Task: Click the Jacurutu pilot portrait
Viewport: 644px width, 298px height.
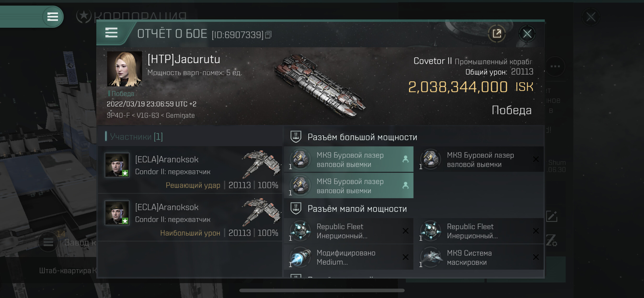Action: pyautogui.click(x=124, y=69)
